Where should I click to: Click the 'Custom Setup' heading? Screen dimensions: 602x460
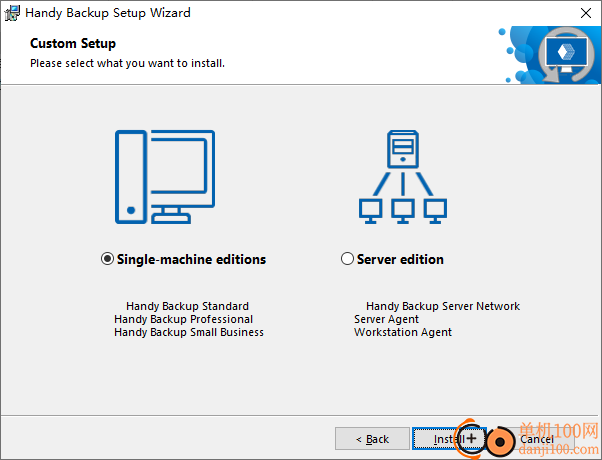(x=73, y=43)
